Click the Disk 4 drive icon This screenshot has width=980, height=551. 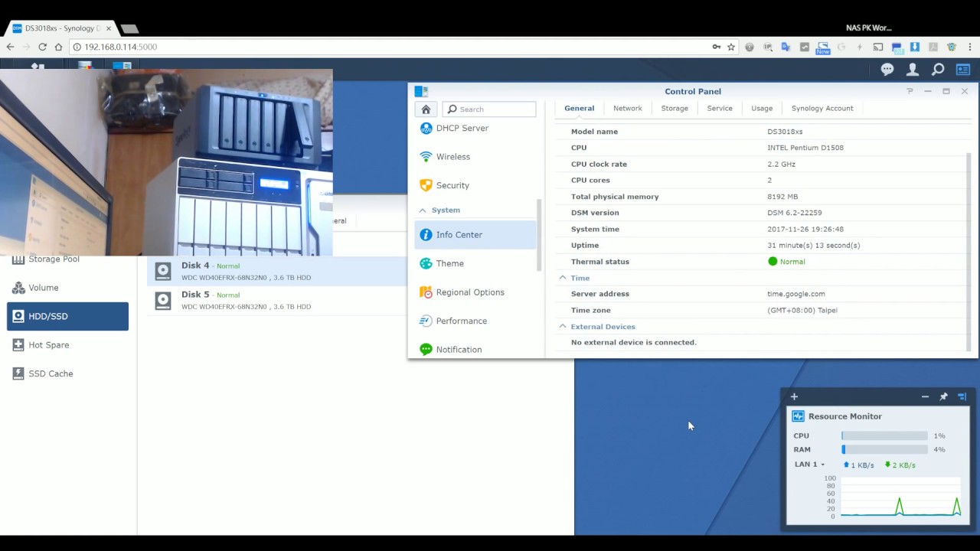pyautogui.click(x=163, y=271)
